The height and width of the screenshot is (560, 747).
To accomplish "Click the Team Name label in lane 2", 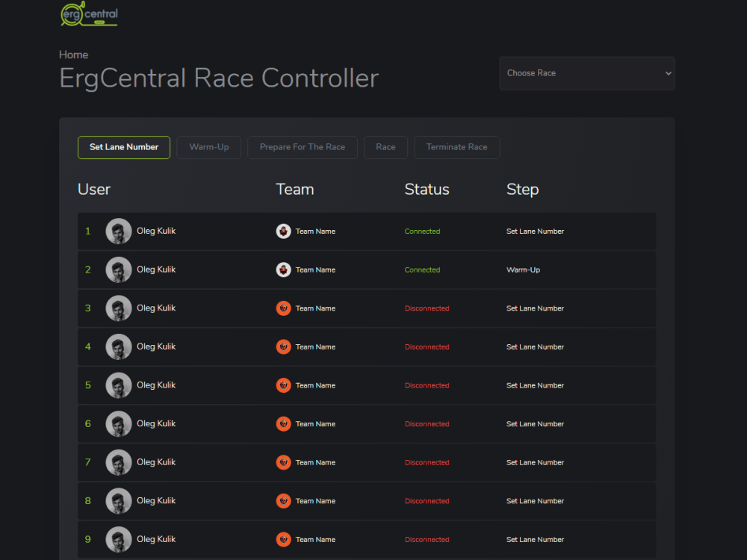I will [x=315, y=270].
